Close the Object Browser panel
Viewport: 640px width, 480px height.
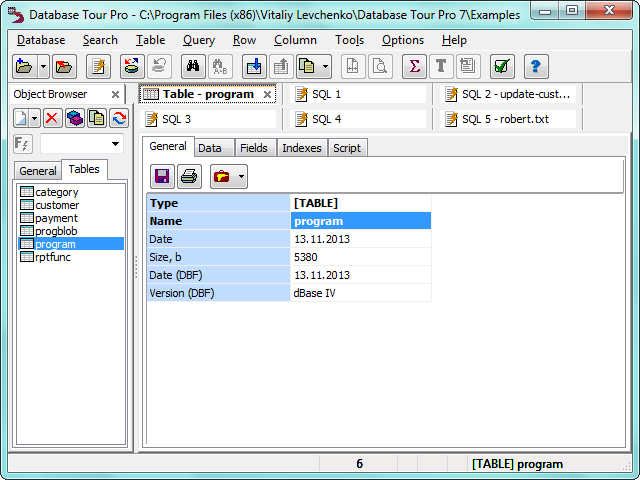pyautogui.click(x=116, y=95)
